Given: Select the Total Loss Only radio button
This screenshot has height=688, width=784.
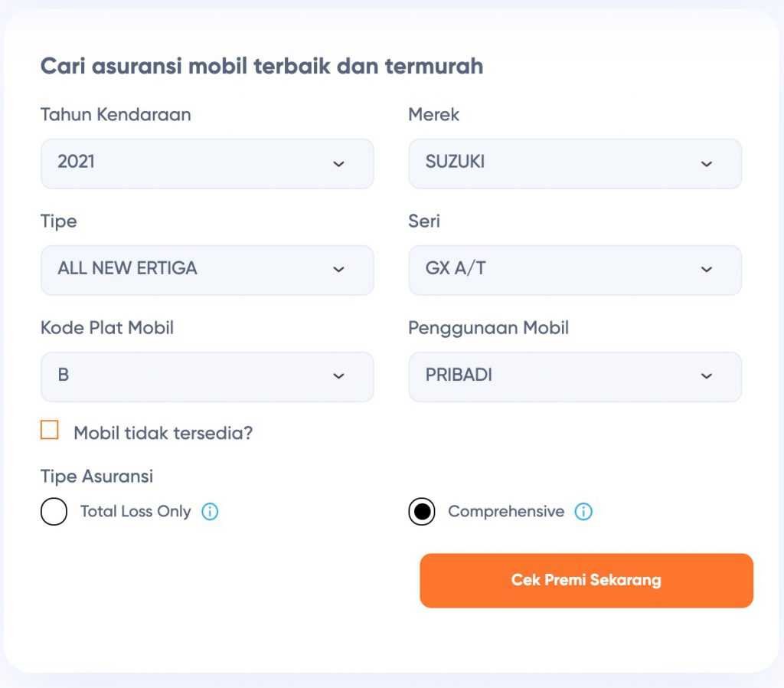Looking at the screenshot, I should point(54,511).
